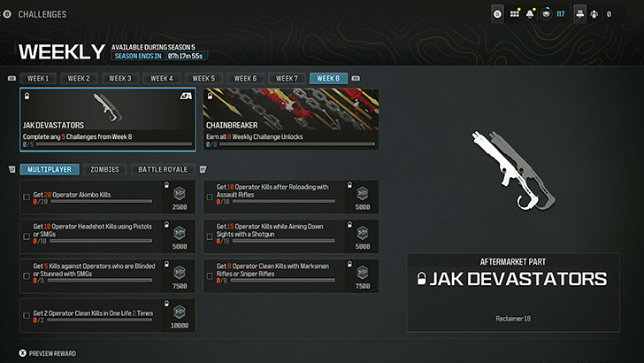Click the Aftermarket Part heading text
644x363 pixels.
[513, 262]
